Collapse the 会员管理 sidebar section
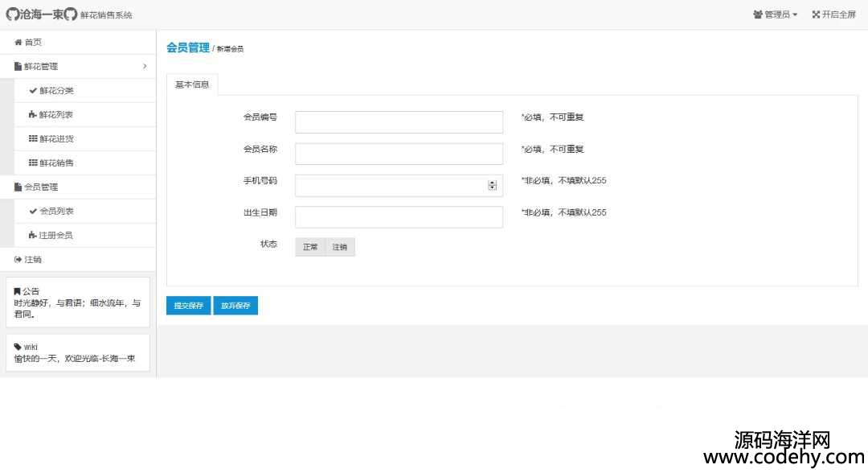 (40, 187)
